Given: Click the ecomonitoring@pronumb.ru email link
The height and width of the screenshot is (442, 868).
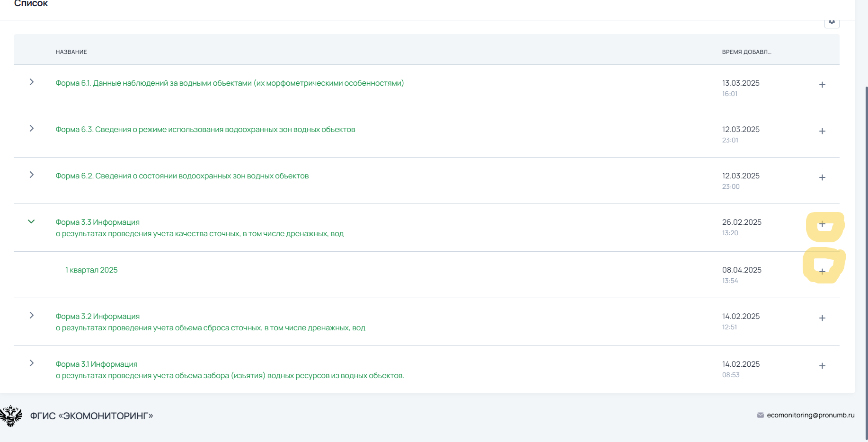Looking at the screenshot, I should click(x=810, y=415).
